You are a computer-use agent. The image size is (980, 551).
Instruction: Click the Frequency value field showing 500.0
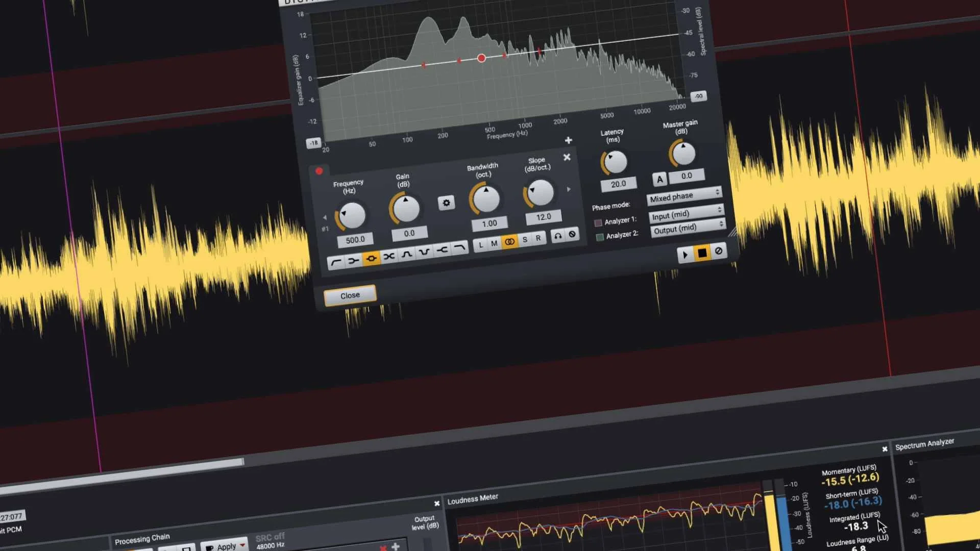tap(355, 240)
